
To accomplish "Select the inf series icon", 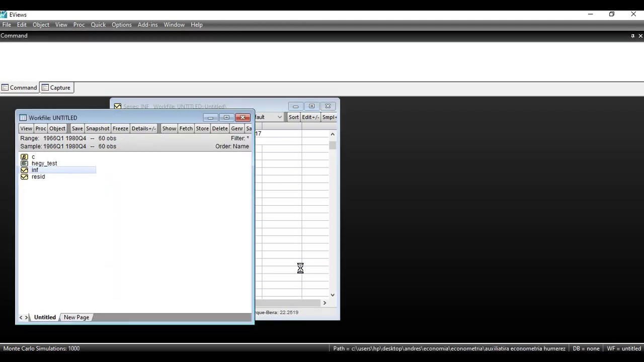I will click(24, 170).
